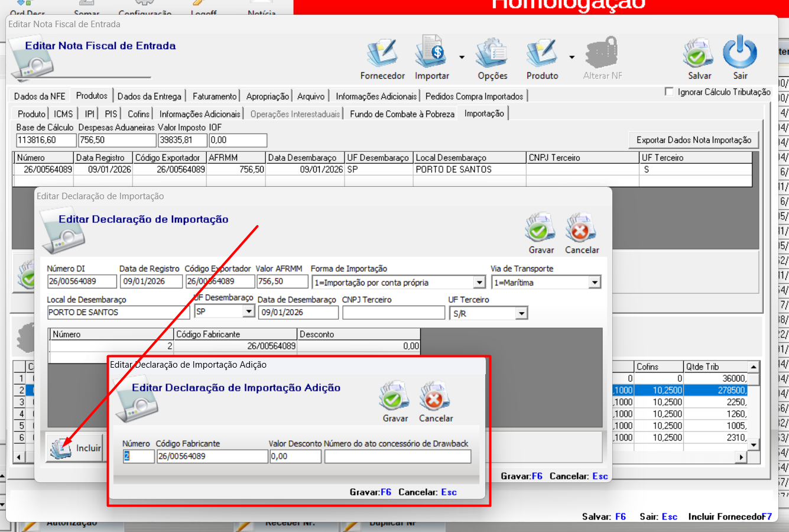This screenshot has width=789, height=532.
Task: Click the Produto toolbar icon
Action: click(541, 53)
